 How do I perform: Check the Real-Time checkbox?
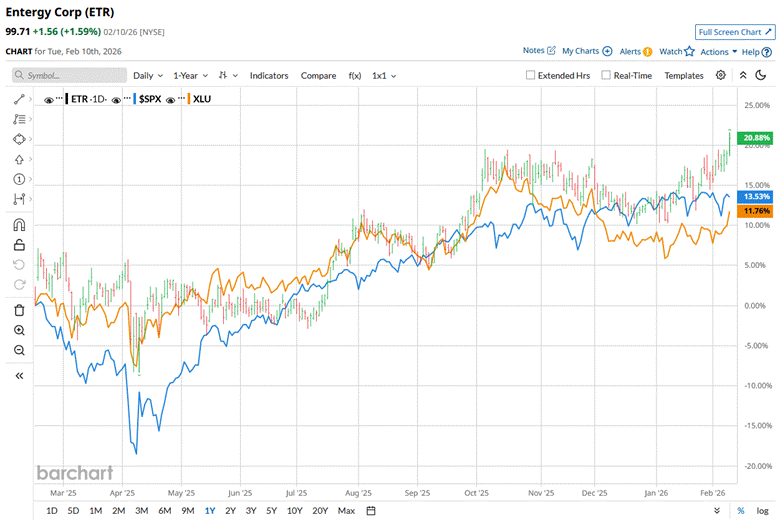[x=606, y=75]
